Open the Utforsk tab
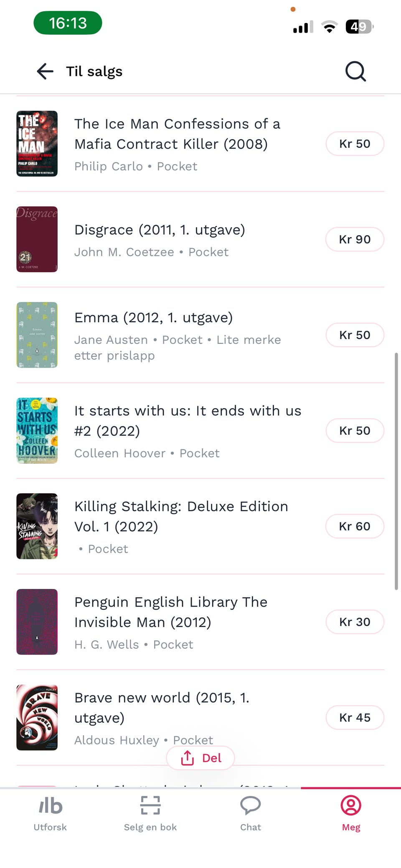Screen dimensions: 401x868 pos(50,813)
